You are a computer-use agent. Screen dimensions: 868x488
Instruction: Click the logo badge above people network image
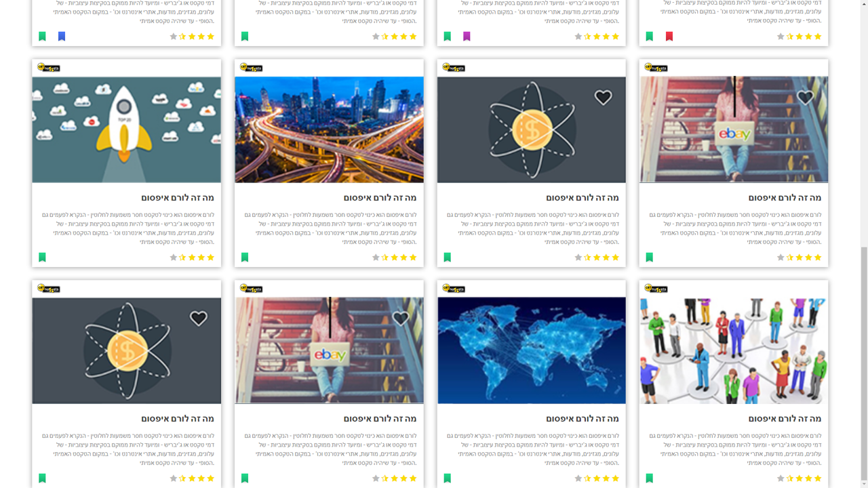[656, 289]
